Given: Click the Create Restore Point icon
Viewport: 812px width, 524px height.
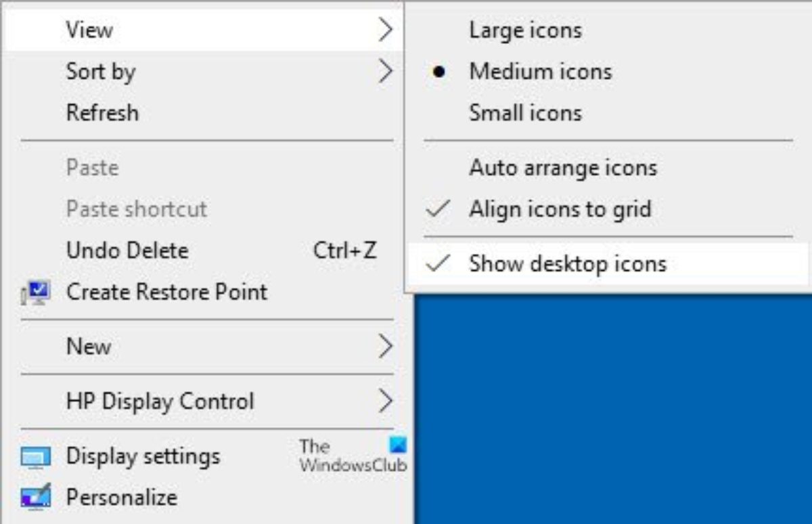Looking at the screenshot, I should pyautogui.click(x=35, y=292).
